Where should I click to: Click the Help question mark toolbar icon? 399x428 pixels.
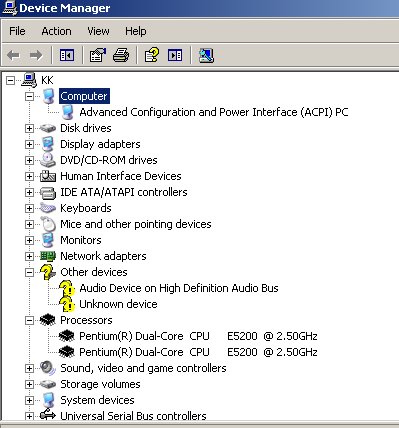pyautogui.click(x=152, y=55)
